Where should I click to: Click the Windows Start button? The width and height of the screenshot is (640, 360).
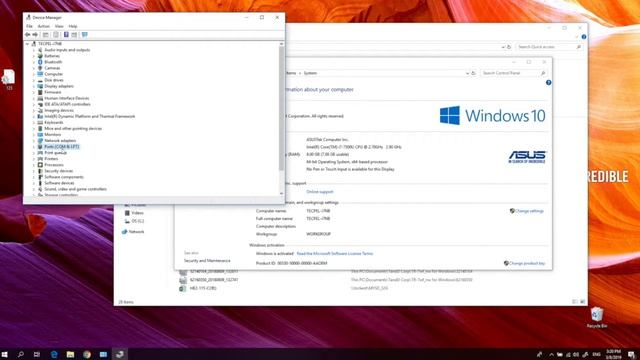[5, 354]
